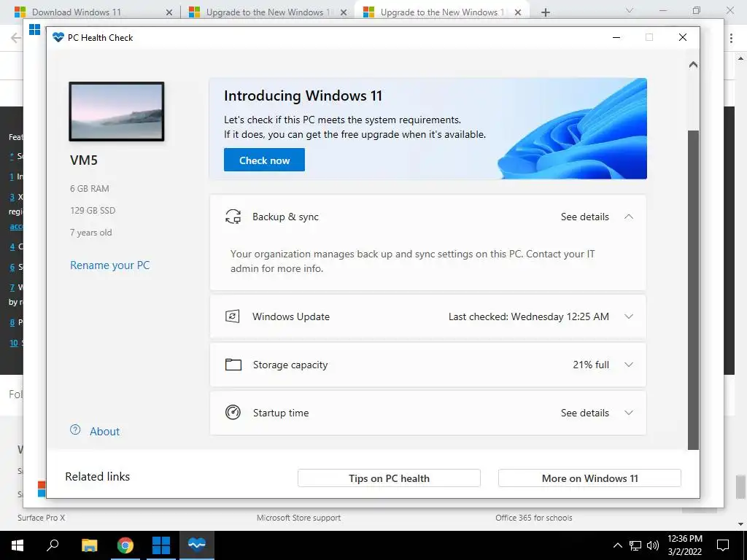Expand the Storage capacity section
Image resolution: width=747 pixels, height=560 pixels.
click(629, 365)
